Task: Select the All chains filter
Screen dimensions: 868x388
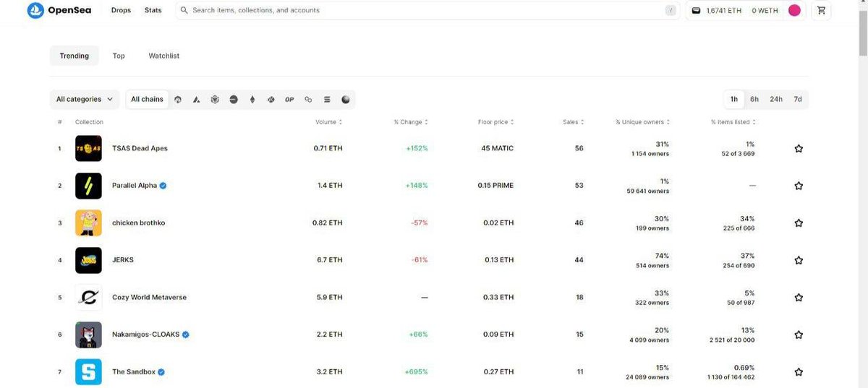Action: pos(148,99)
